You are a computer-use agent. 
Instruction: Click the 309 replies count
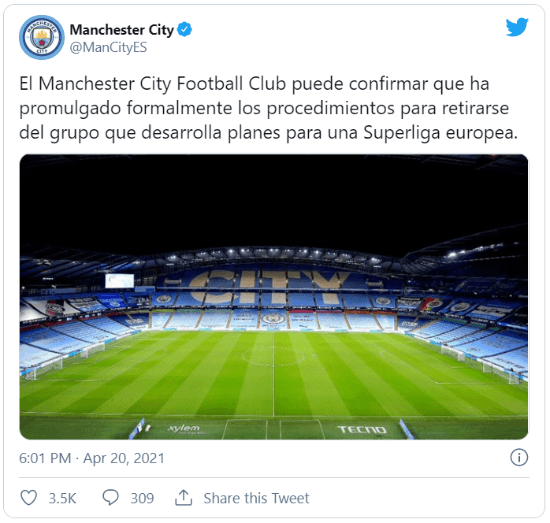[x=142, y=498]
